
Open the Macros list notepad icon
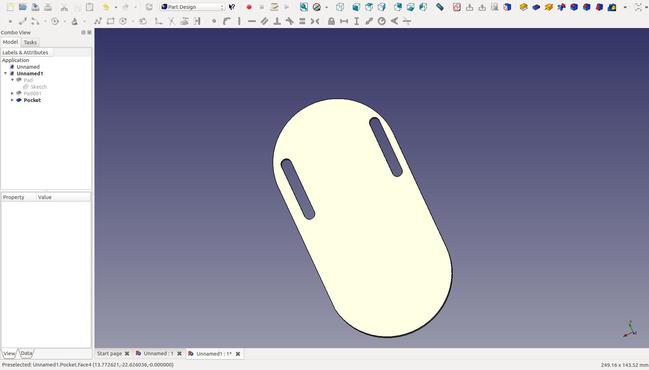point(274,7)
